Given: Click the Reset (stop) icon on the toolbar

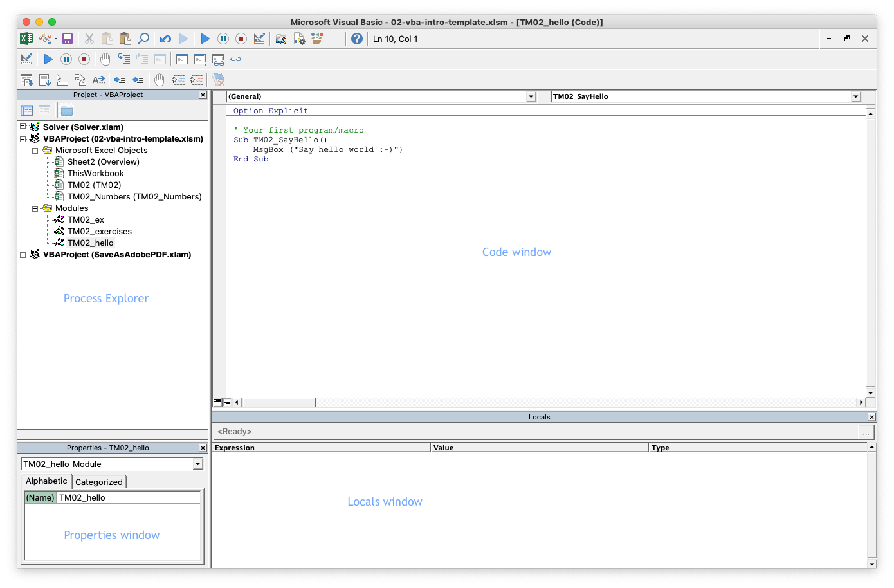Looking at the screenshot, I should click(241, 39).
